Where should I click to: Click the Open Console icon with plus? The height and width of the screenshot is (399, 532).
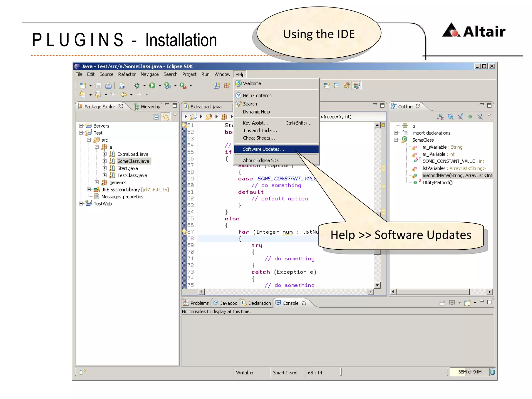coord(467,303)
